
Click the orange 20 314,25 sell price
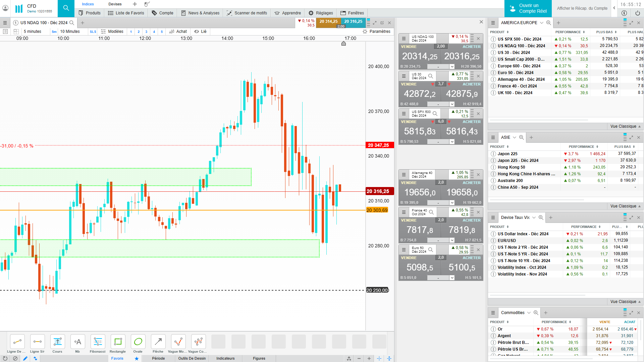(328, 21)
